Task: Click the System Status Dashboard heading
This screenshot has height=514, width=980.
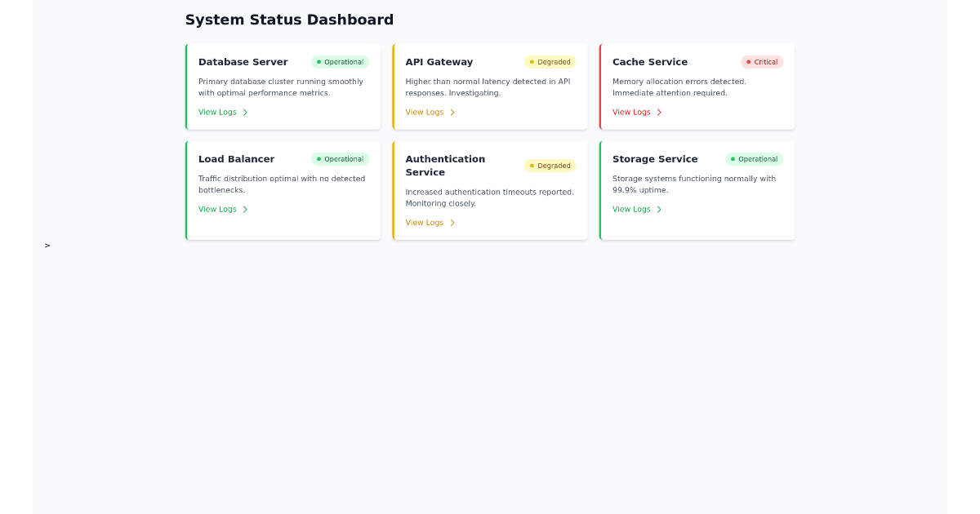Action: pos(289,20)
